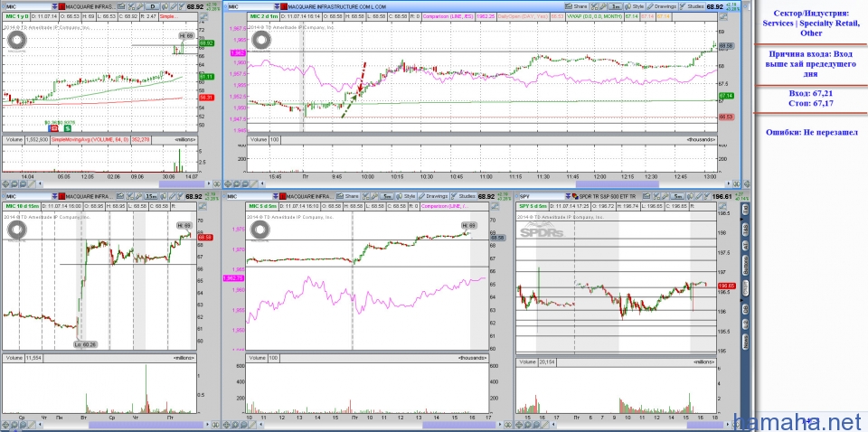The width and height of the screenshot is (868, 432).
Task: Click the Lo: 60.26 bubble in 15m MIC chart
Action: (86, 344)
